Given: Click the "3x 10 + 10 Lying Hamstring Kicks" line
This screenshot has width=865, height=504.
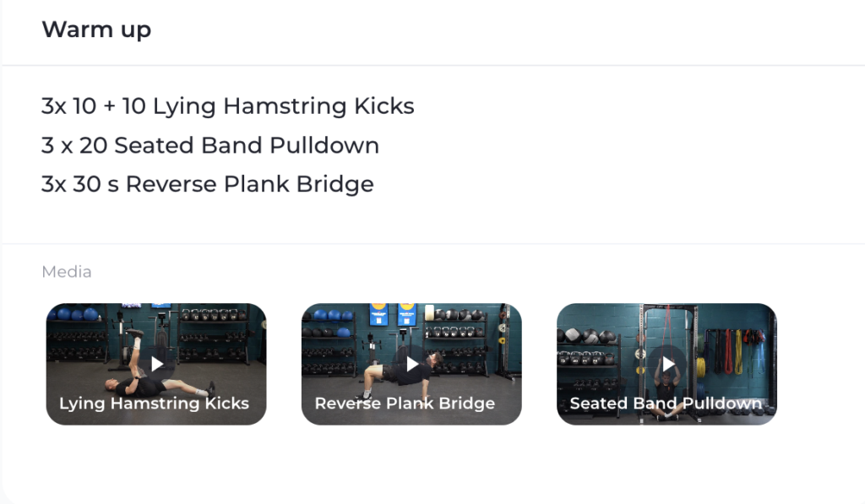Looking at the screenshot, I should coord(227,106).
